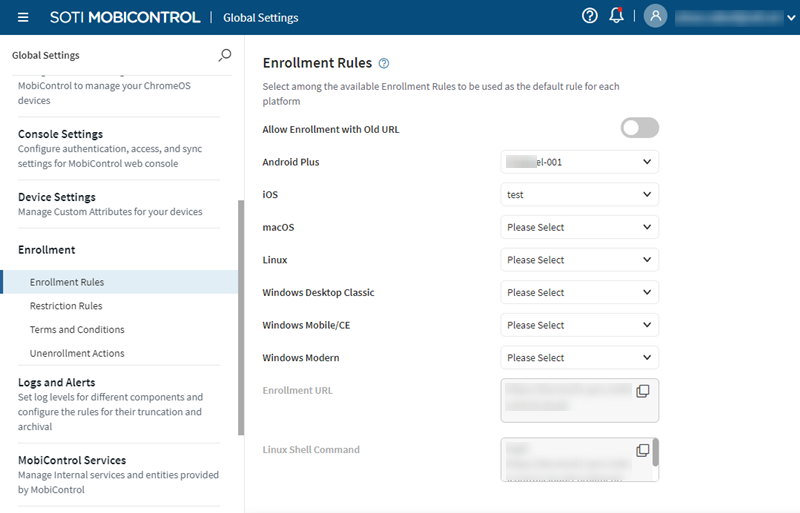Viewport: 800px width, 513px height.
Task: Click the Enrollment Rules help info icon
Action: click(384, 64)
